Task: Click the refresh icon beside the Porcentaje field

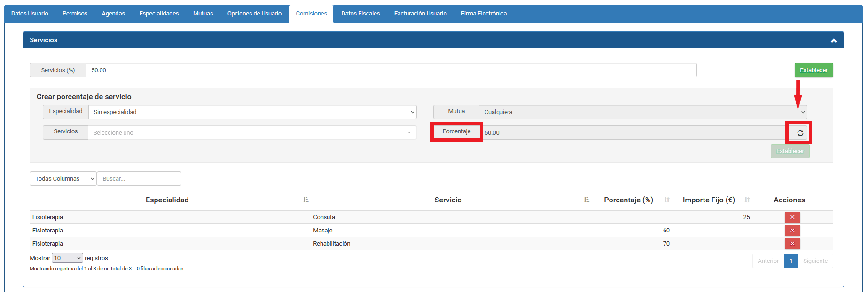Action: point(800,133)
